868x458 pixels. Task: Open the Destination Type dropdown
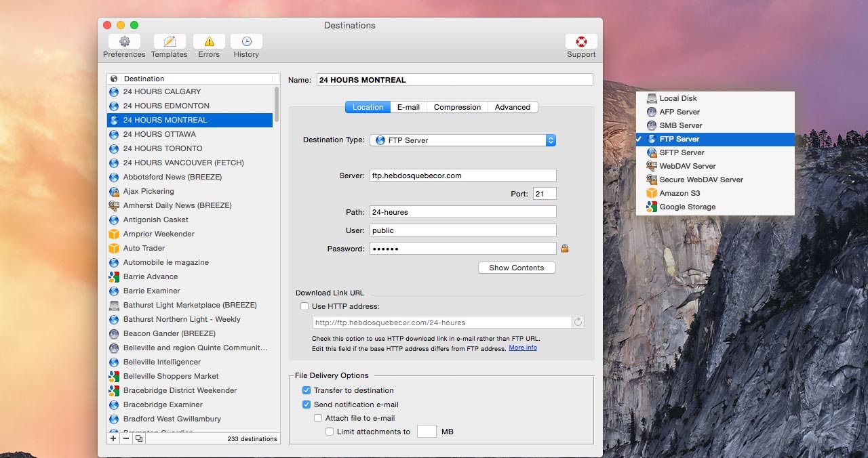point(463,140)
